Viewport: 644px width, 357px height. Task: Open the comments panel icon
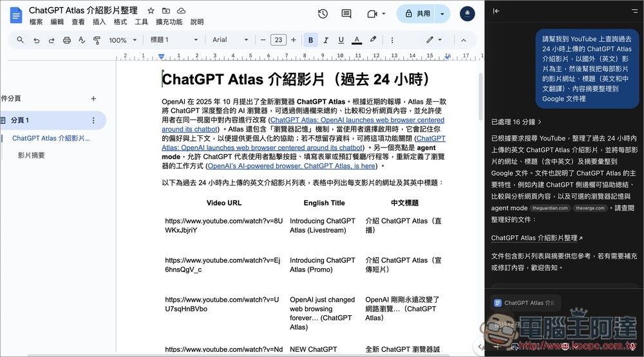pyautogui.click(x=346, y=14)
